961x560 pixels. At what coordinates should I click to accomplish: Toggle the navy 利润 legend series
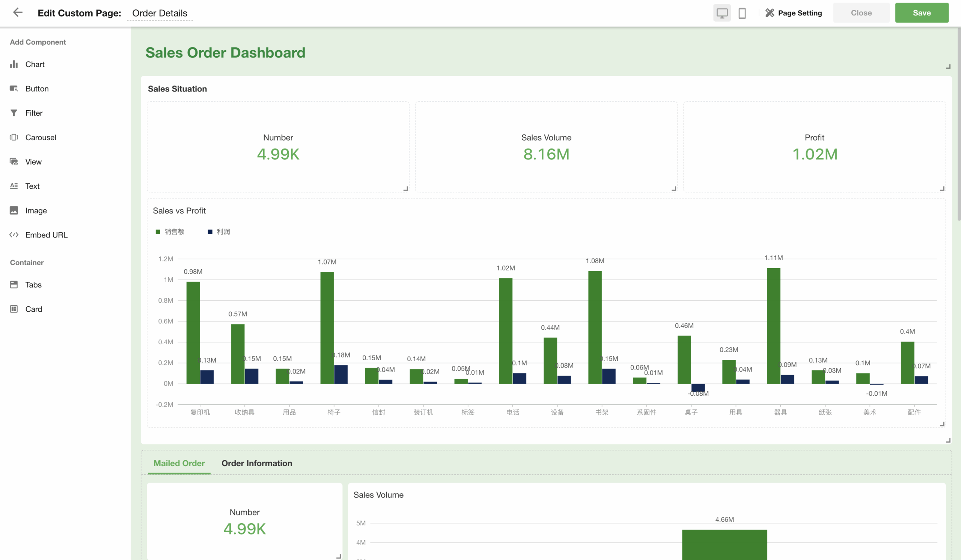coord(219,232)
